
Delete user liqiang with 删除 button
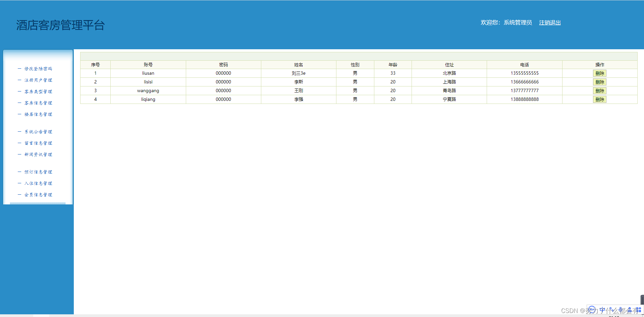coord(600,100)
